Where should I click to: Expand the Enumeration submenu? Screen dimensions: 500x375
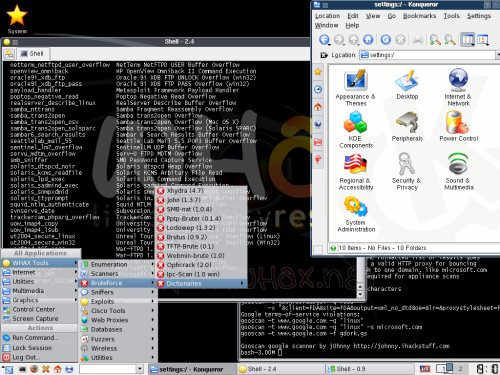click(x=118, y=264)
